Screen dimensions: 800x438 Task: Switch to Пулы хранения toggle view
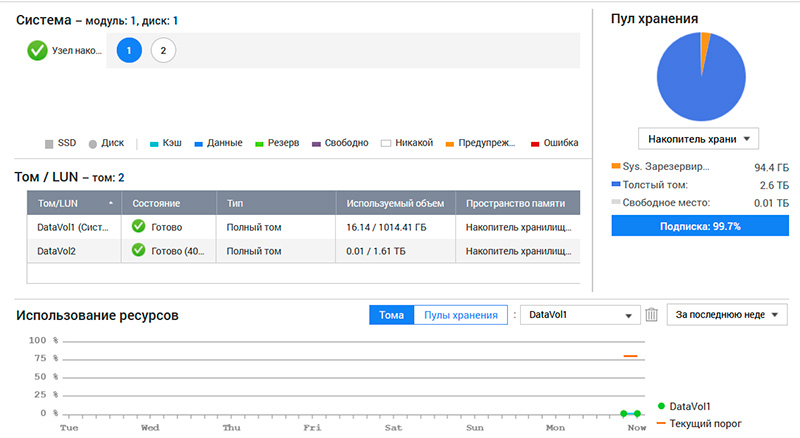point(460,315)
